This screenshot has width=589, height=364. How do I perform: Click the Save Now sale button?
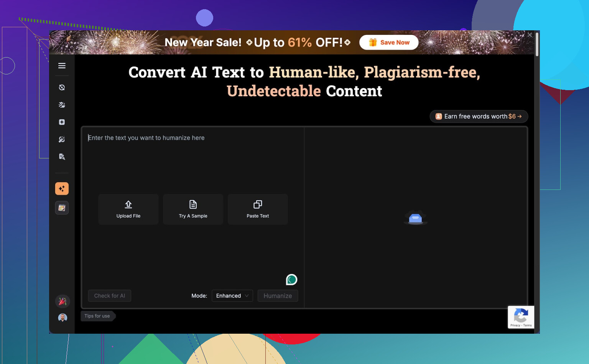pyautogui.click(x=389, y=43)
